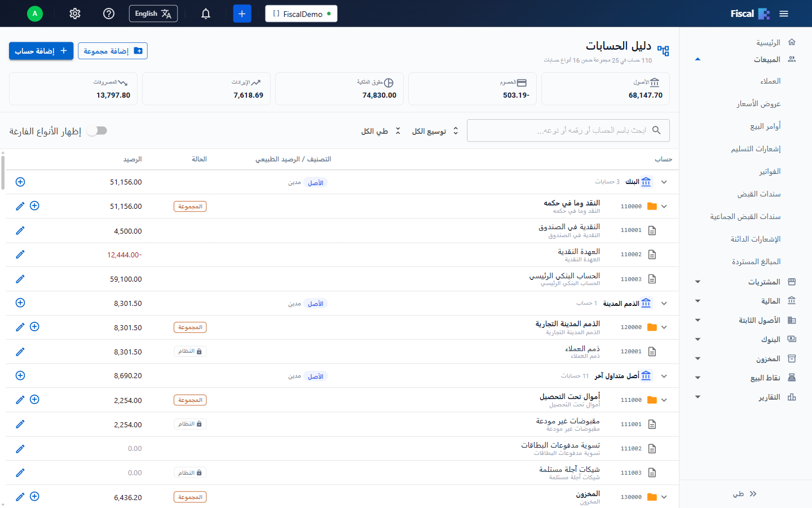Add sub-account under group 111000
Image resolution: width=812 pixels, height=508 pixels.
(34, 400)
